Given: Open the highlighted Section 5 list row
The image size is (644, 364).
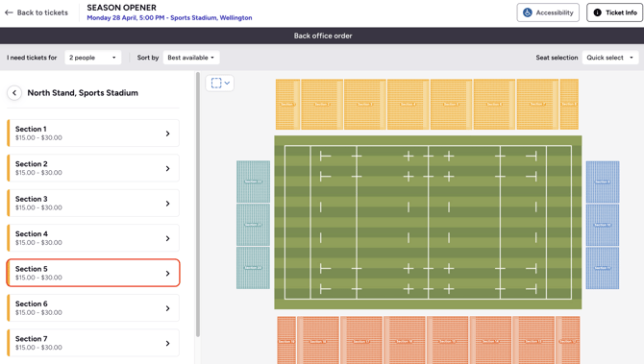Looking at the screenshot, I should coord(93,273).
